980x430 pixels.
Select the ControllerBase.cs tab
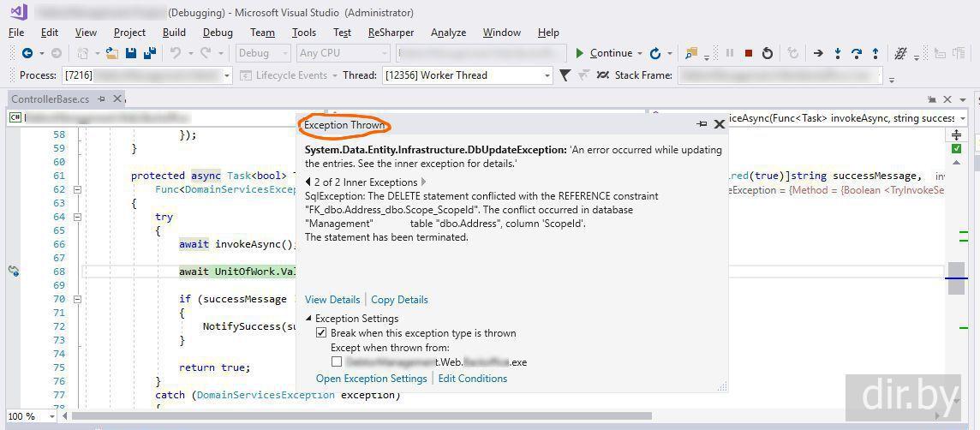(51, 99)
